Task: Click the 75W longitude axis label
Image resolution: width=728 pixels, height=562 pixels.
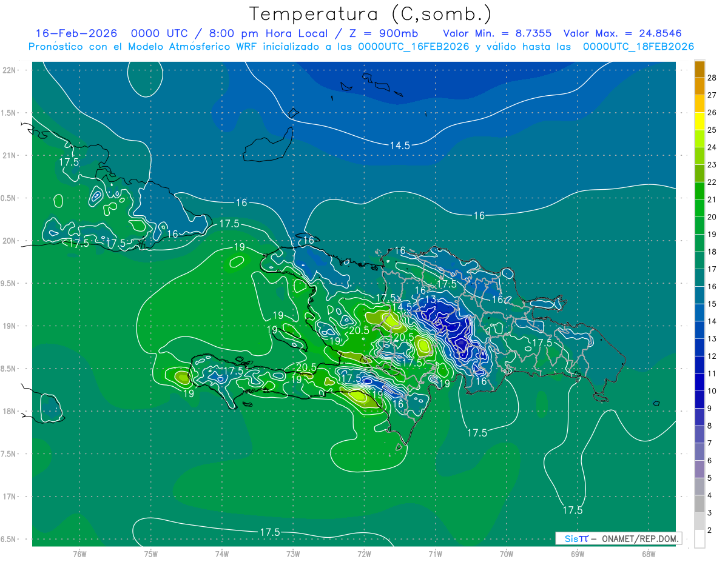Action: 150,554
